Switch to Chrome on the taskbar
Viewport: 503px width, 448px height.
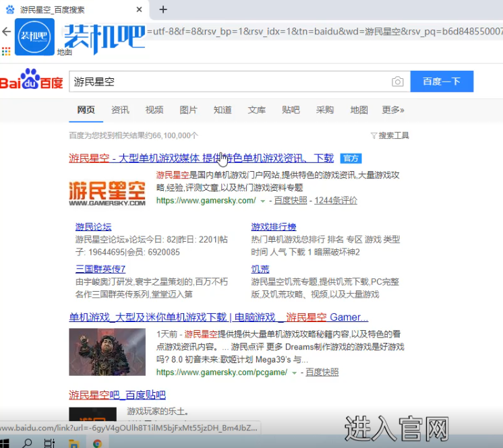97,443
